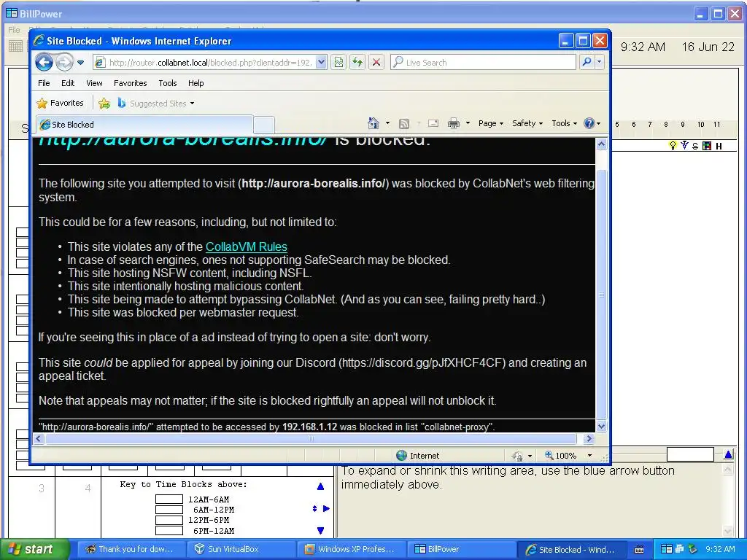Screen dimensions: 747x560
Task: Expand the address bar history dropdown
Action: click(321, 63)
